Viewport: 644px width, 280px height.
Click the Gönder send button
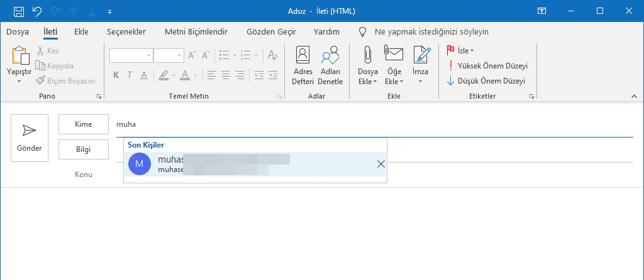tap(30, 138)
